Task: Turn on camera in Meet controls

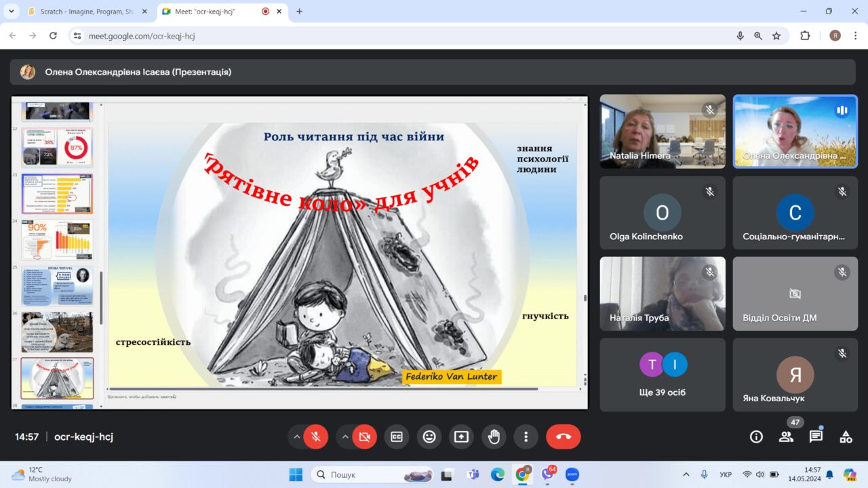Action: pos(364,437)
